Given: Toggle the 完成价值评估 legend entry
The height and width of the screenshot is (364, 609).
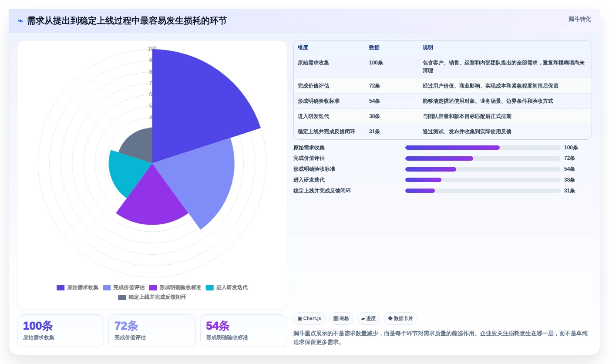Looking at the screenshot, I should pos(124,287).
